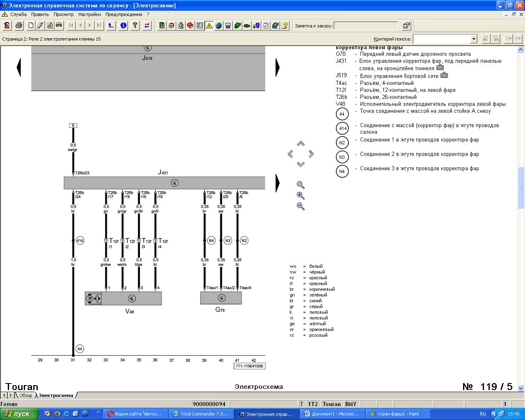
Task: Pan diagram left with the left chevron
Action: point(290,154)
